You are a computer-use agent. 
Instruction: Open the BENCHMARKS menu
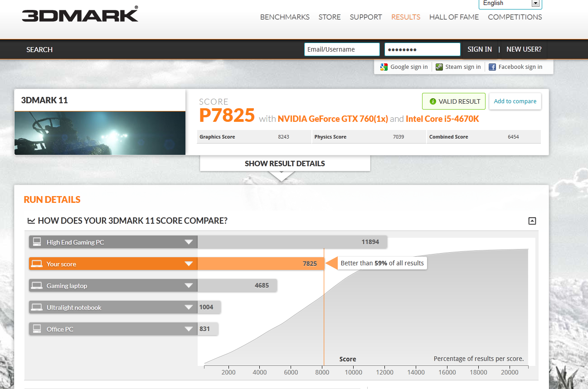285,17
